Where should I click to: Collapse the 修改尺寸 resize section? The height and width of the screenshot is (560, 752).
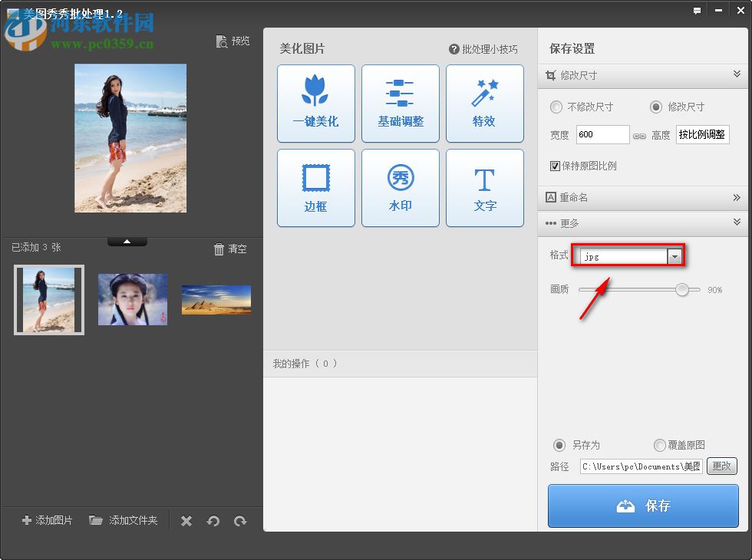737,74
